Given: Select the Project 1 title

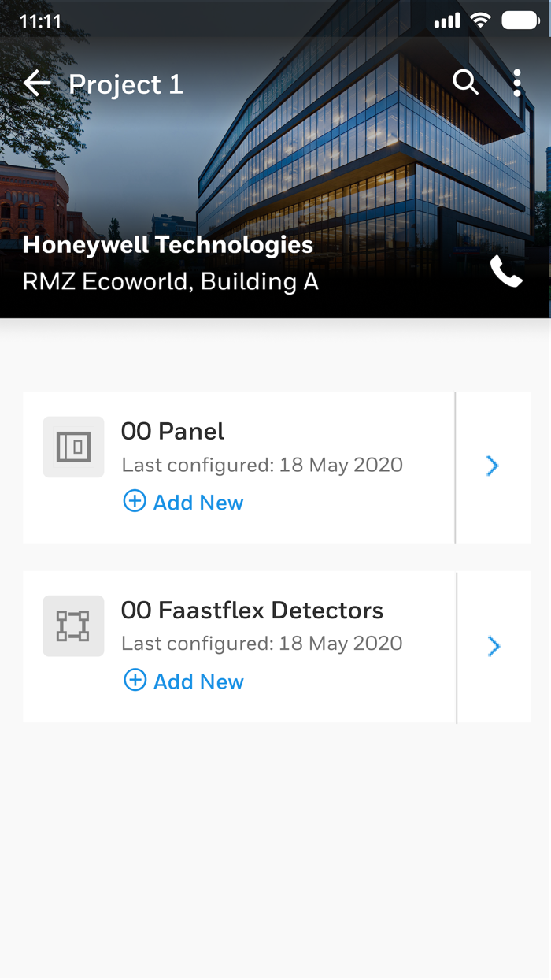Looking at the screenshot, I should [x=126, y=84].
